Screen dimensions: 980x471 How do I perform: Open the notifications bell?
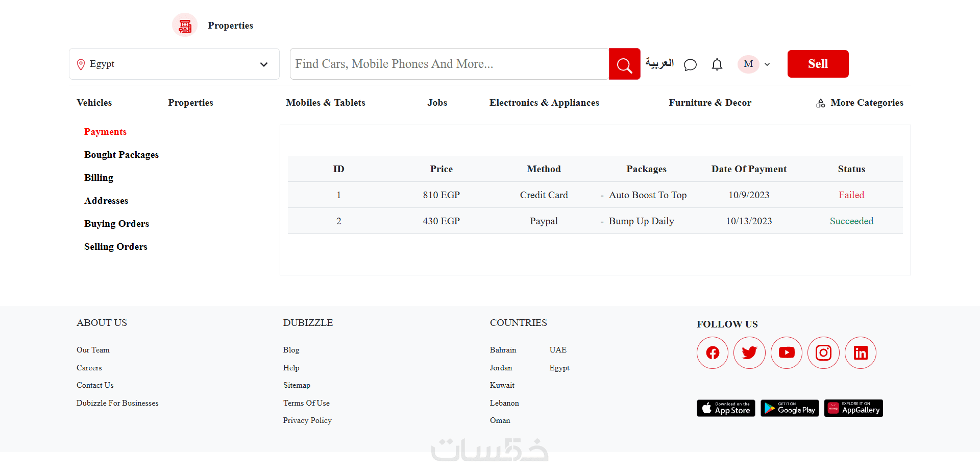click(x=717, y=64)
